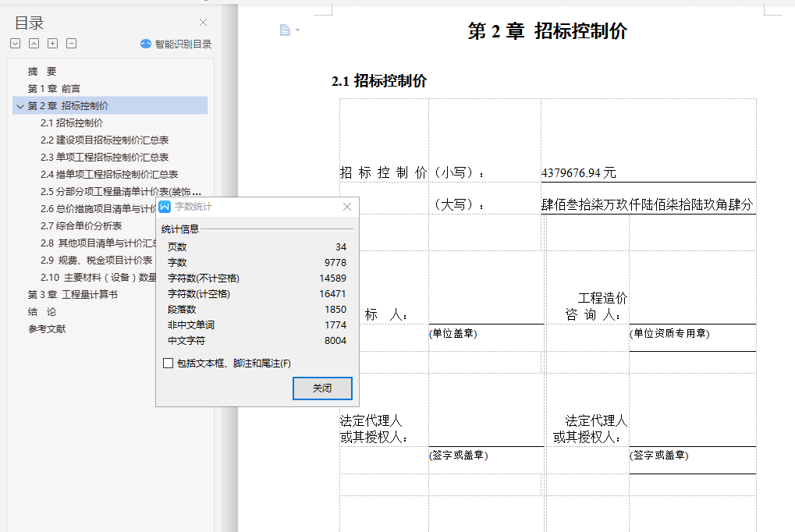Screen dimensions: 795x532
Task: Click the document page icon beside heading
Action: pos(285,30)
